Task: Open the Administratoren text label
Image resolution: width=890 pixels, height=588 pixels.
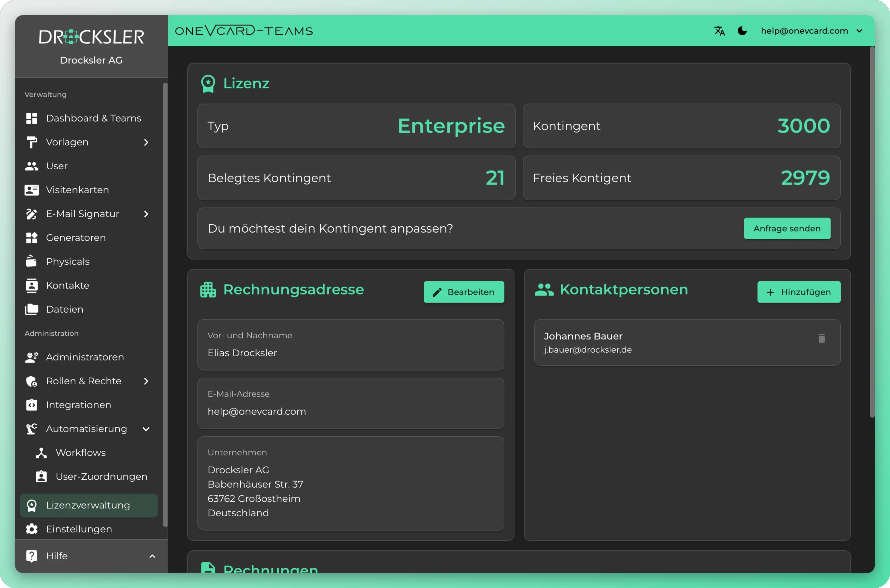Action: 85,357
